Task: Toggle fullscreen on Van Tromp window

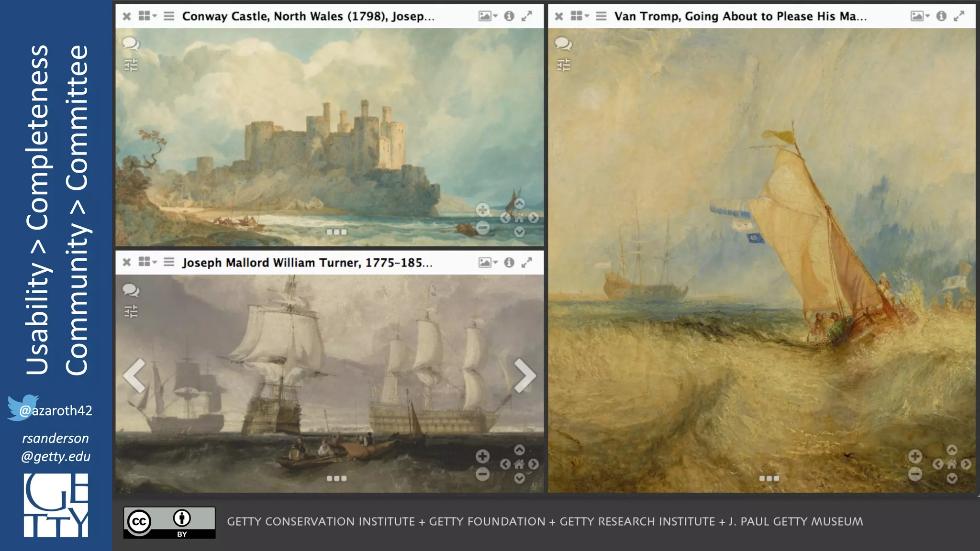Action: (959, 16)
